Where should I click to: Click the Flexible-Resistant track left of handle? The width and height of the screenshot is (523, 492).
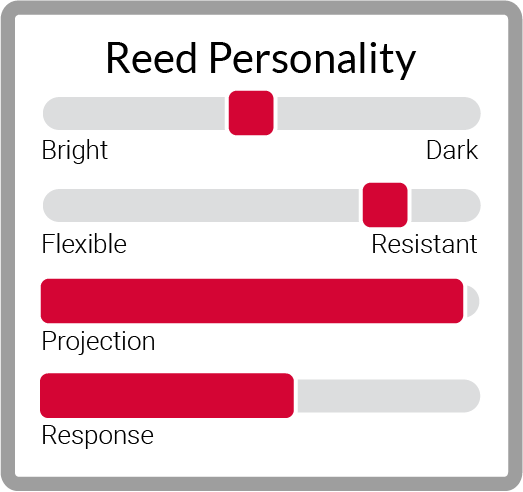tap(201, 205)
